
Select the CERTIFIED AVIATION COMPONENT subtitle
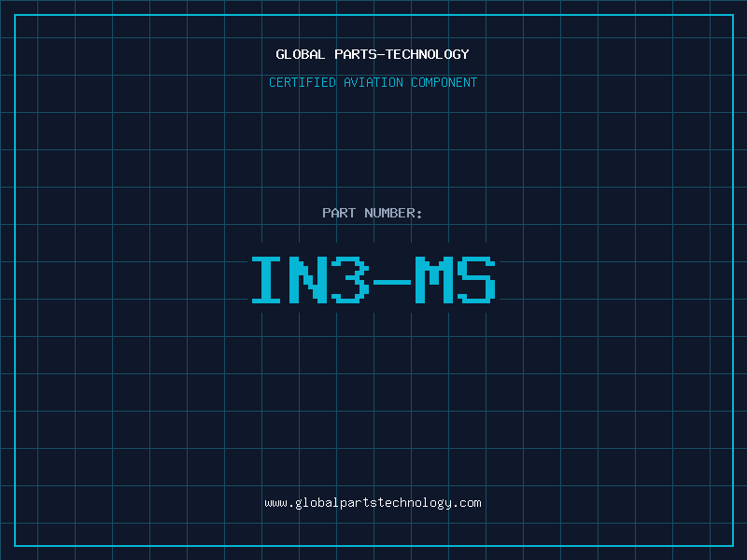373,82
